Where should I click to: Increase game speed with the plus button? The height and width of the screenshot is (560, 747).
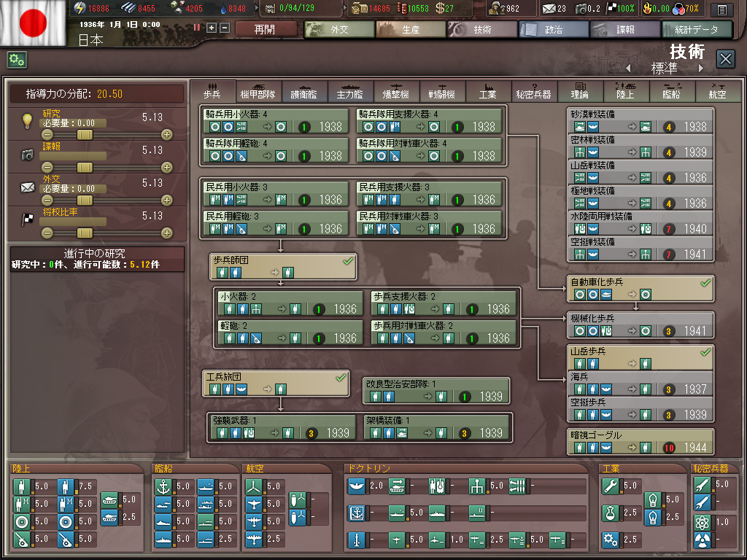point(212,28)
